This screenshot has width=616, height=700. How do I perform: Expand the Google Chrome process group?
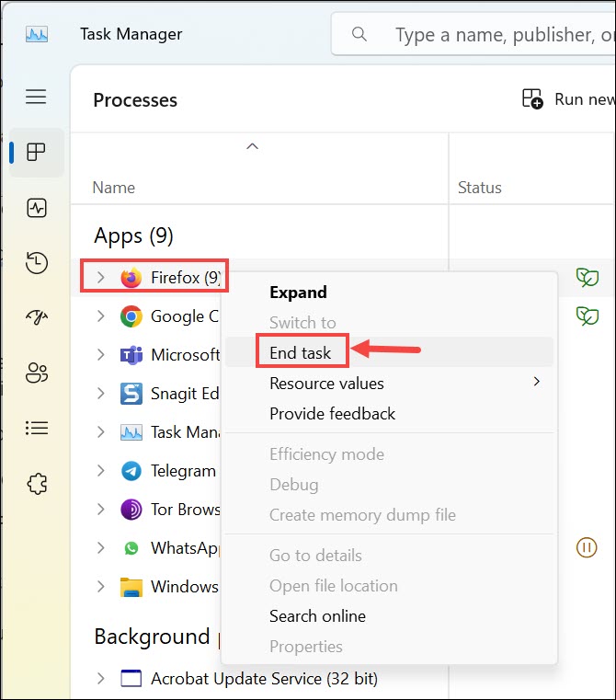point(101,316)
